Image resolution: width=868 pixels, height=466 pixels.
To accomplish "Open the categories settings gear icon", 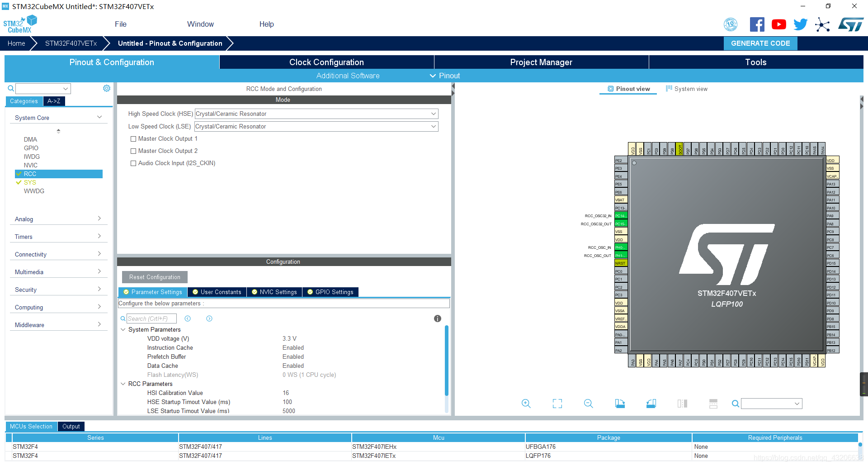I will pos(107,88).
